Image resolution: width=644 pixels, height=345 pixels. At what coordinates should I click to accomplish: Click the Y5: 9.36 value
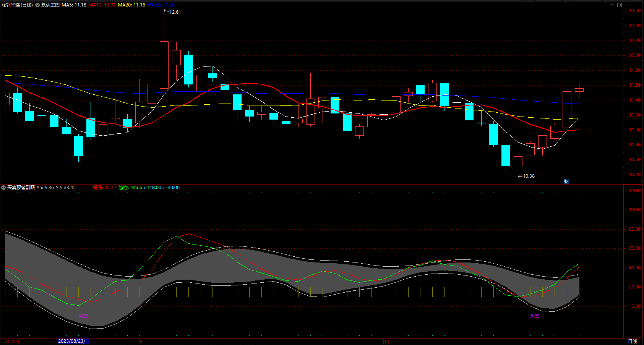[45, 188]
